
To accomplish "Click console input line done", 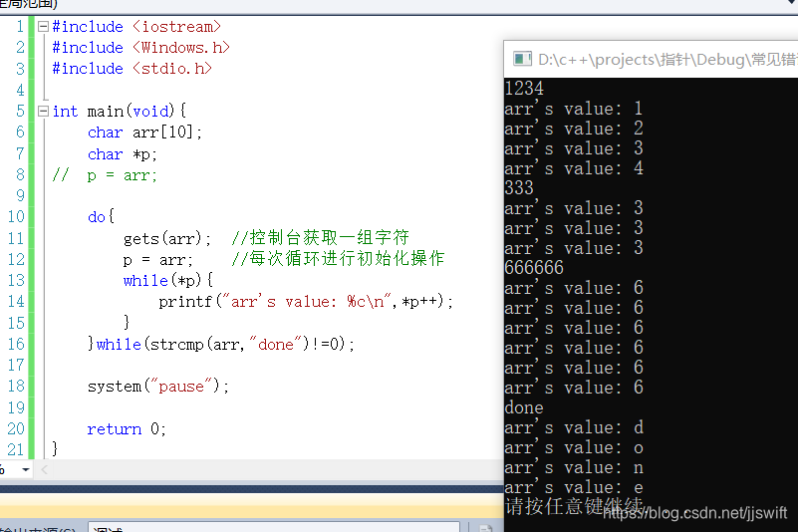I will click(x=524, y=407).
